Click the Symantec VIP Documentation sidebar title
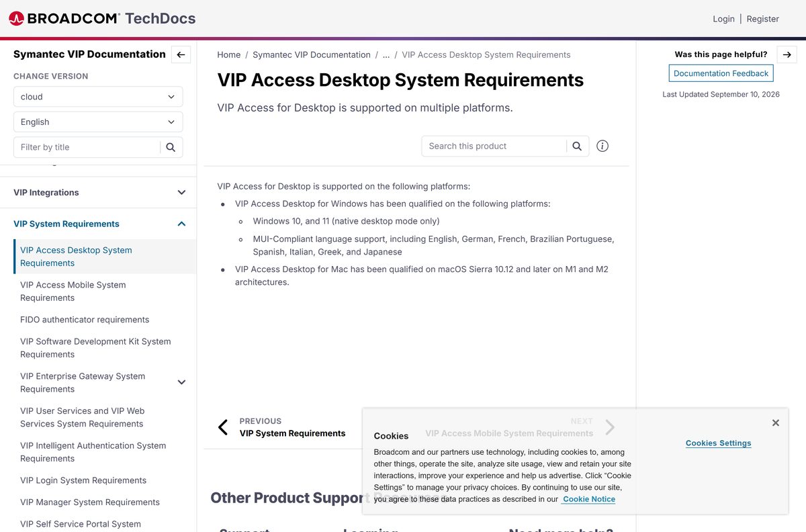 coord(89,54)
